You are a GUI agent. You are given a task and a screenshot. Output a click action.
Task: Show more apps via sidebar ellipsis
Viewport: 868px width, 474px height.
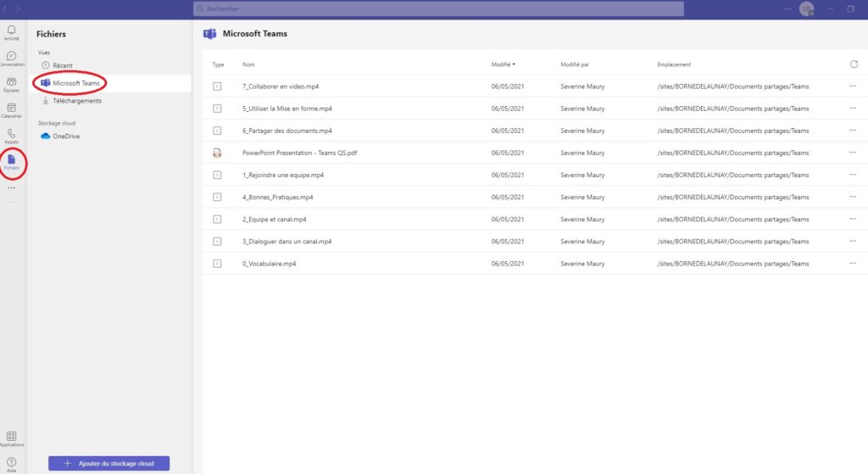coord(11,188)
